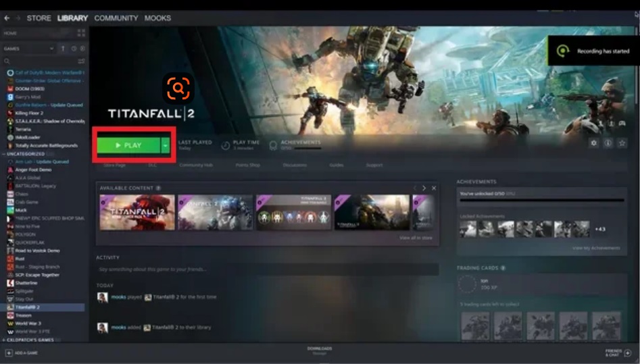Screen dimensions: 640x364
Task: Go to the Store tab
Action: (39, 18)
